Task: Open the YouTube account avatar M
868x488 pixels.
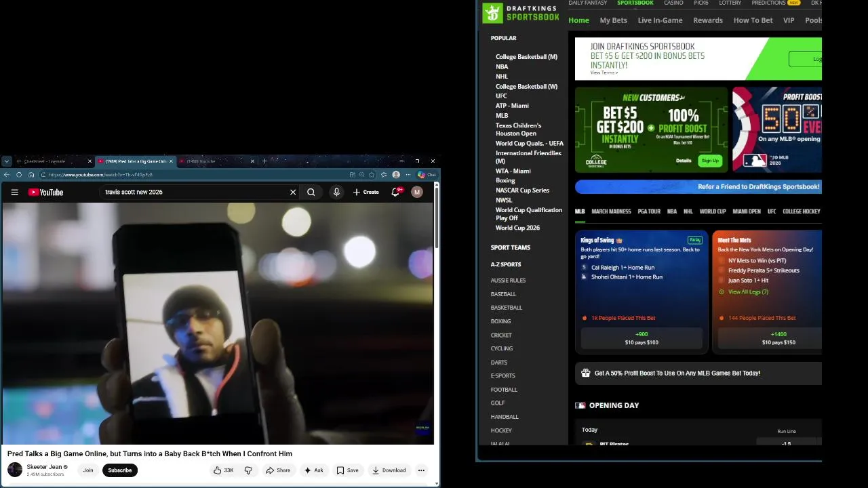Action: 417,192
